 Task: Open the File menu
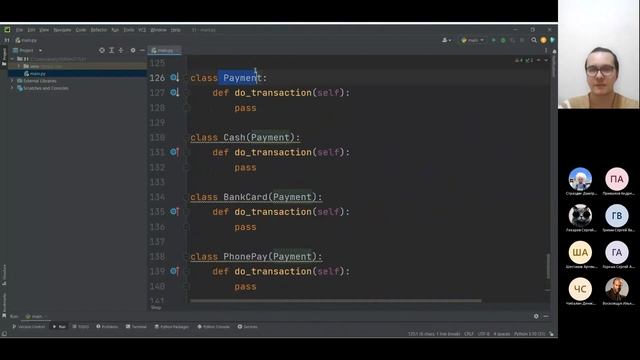pos(19,30)
